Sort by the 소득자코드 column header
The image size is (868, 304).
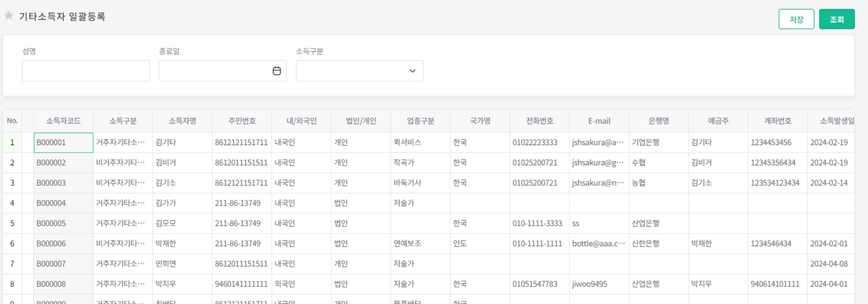tap(63, 121)
